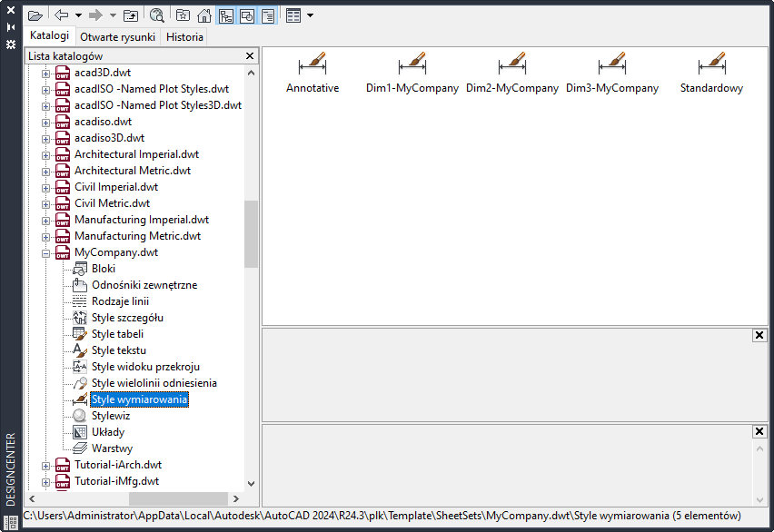The width and height of the screenshot is (774, 532).
Task: Click the Views icon in toolbar
Action: coord(293,15)
